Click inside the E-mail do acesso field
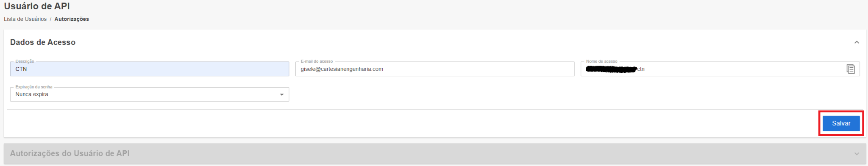The height and width of the screenshot is (166, 868). [x=435, y=69]
